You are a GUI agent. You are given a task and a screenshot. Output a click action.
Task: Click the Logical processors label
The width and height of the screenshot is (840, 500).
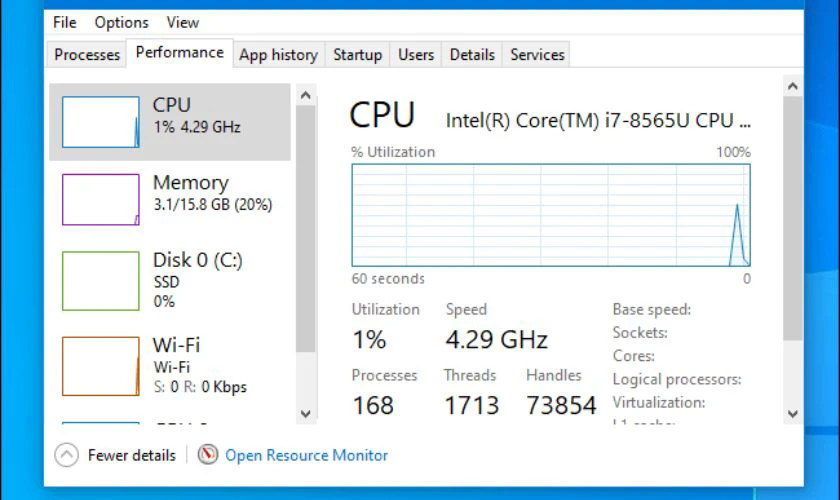point(677,379)
